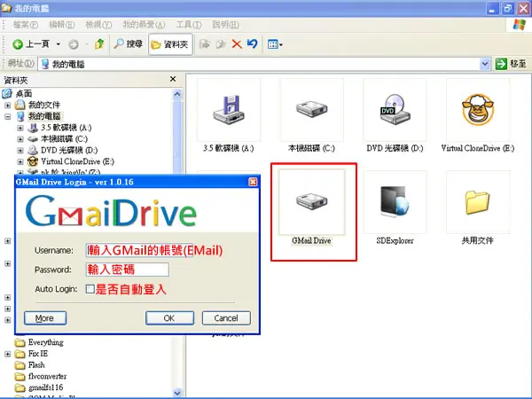Click the address bar showing 我的電腦

[261, 64]
